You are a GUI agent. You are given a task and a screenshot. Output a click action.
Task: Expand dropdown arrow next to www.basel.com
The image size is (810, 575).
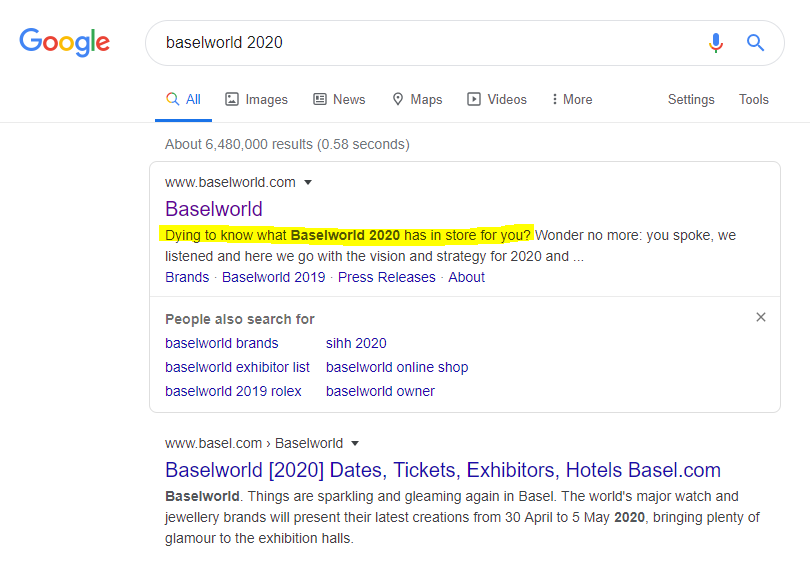(355, 443)
